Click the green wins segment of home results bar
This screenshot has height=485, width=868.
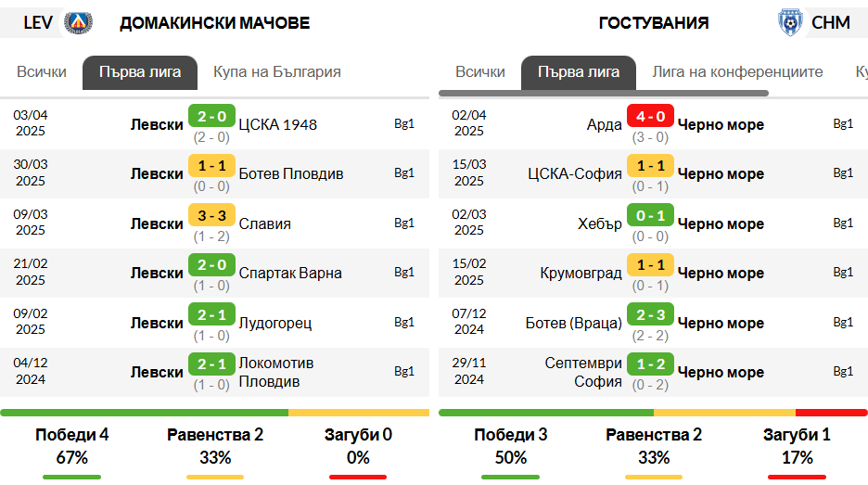(144, 413)
